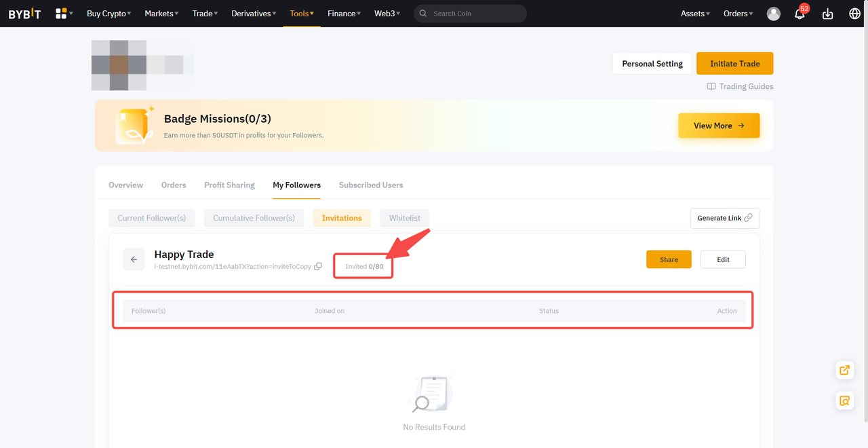Click the floating share shortcut icon
Image resolution: width=868 pixels, height=448 pixels.
[x=844, y=370]
